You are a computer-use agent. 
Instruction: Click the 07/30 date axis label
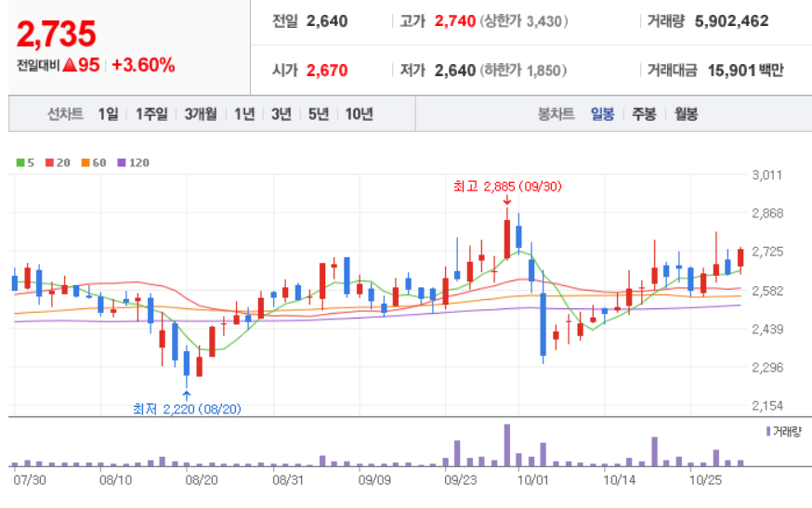(30, 480)
